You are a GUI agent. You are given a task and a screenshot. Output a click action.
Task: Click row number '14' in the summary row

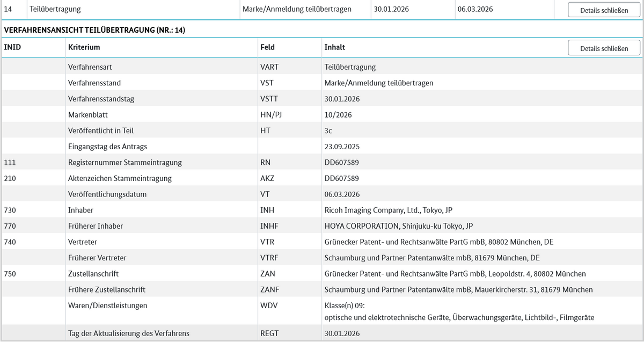[8, 9]
